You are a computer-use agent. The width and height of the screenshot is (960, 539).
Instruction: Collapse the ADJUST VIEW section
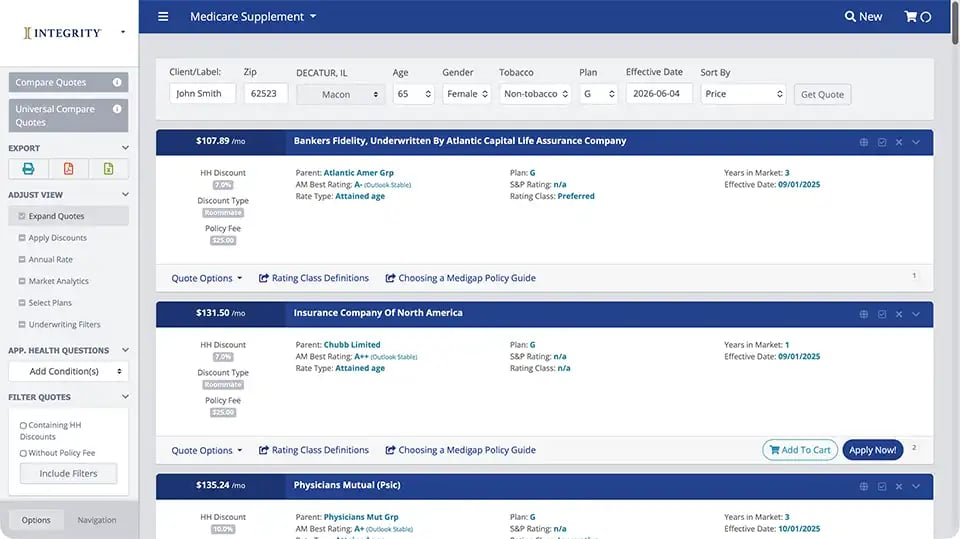(x=125, y=194)
